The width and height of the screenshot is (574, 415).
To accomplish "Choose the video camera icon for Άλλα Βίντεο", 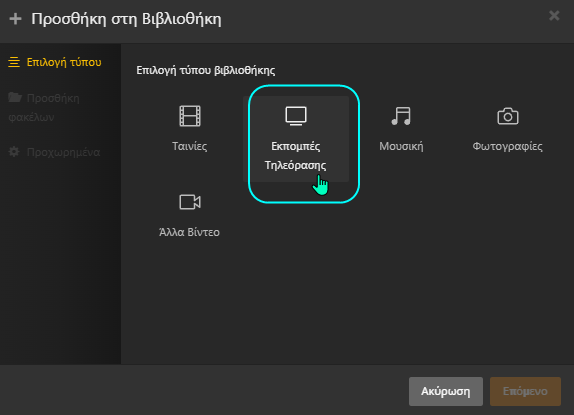I will (190, 202).
